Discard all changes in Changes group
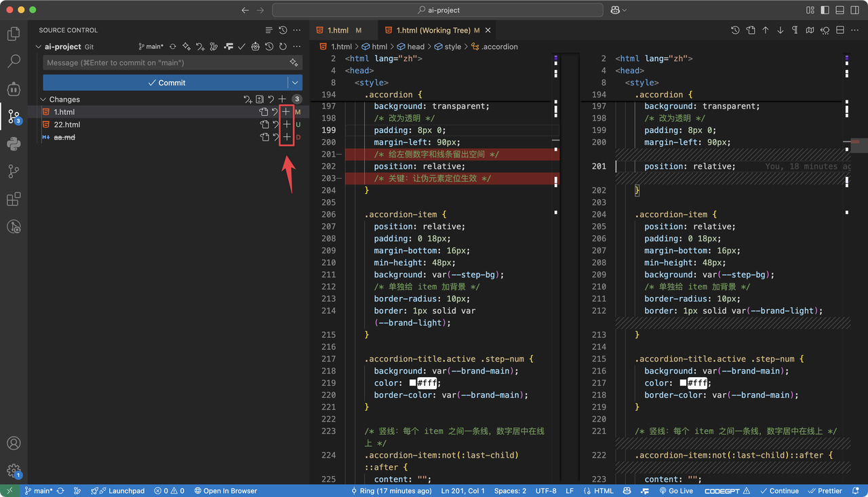The image size is (868, 497). (271, 100)
